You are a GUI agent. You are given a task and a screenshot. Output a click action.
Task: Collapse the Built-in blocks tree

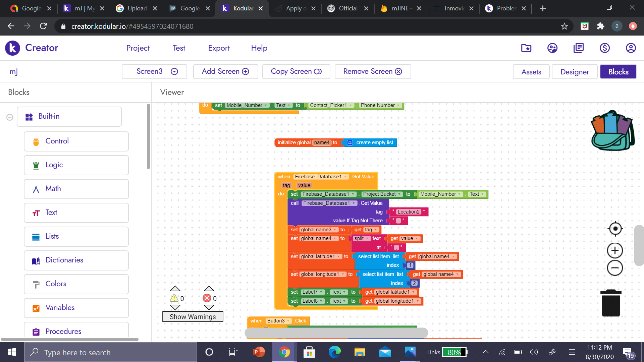pos(10,117)
